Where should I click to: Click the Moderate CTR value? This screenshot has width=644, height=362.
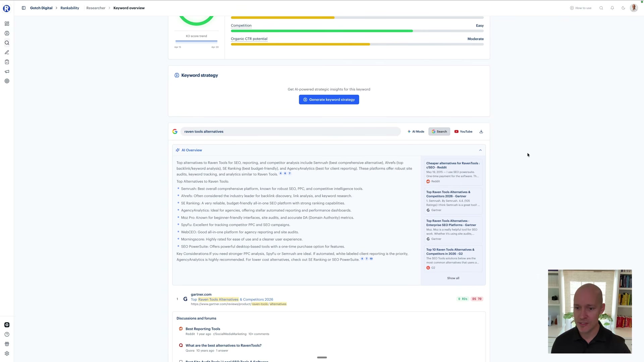[x=475, y=39]
